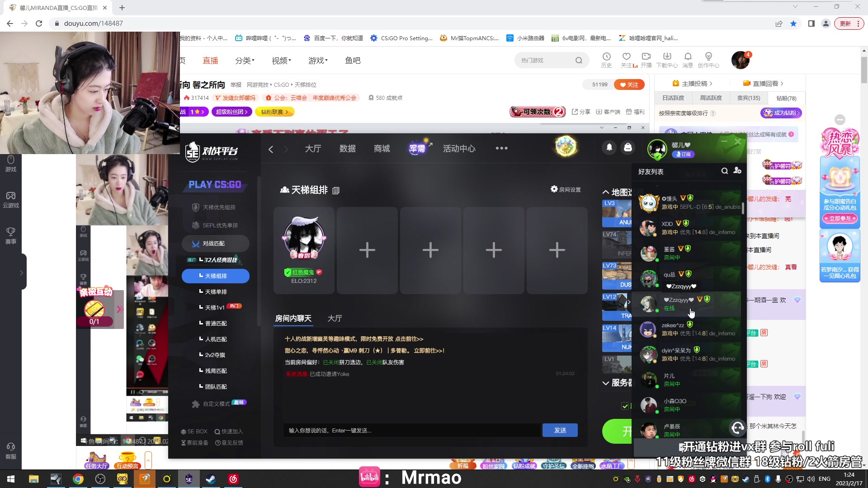The height and width of the screenshot is (488, 868).
Task: Expand the 地图选择 map section
Action: (x=606, y=192)
